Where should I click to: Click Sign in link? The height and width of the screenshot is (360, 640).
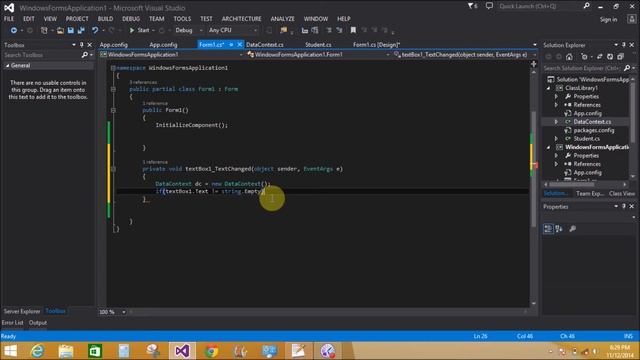[608, 20]
